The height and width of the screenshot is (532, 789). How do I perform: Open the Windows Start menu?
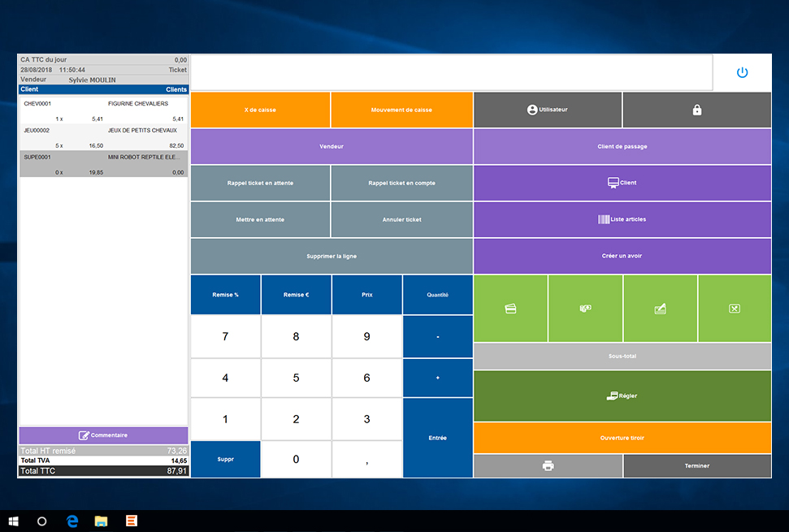[x=13, y=521]
